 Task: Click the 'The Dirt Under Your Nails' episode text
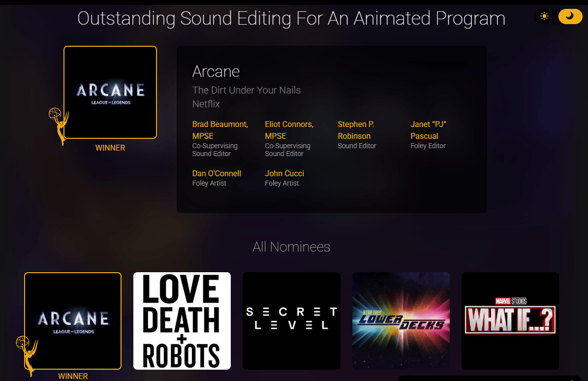tap(247, 90)
